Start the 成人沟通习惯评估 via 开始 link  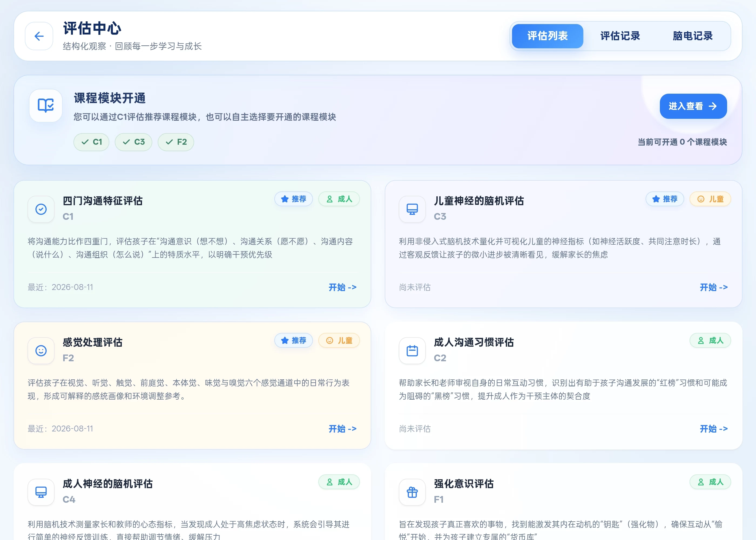714,429
